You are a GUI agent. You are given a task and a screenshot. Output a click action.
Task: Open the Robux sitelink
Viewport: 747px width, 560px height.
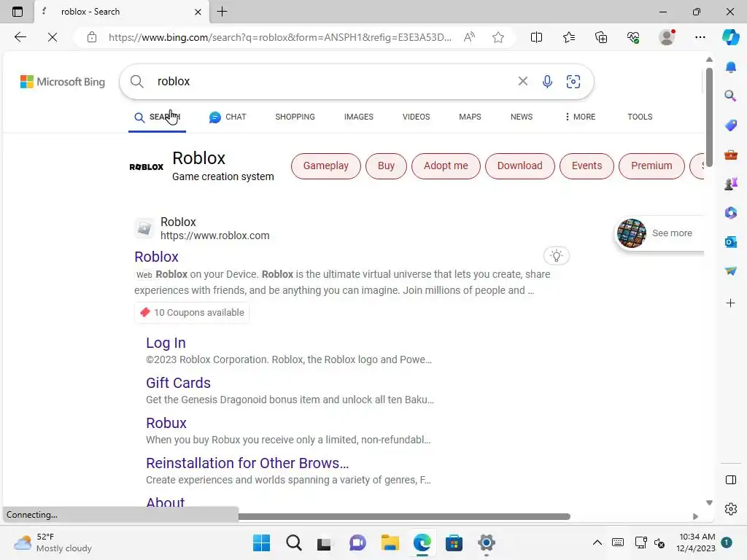click(x=166, y=423)
